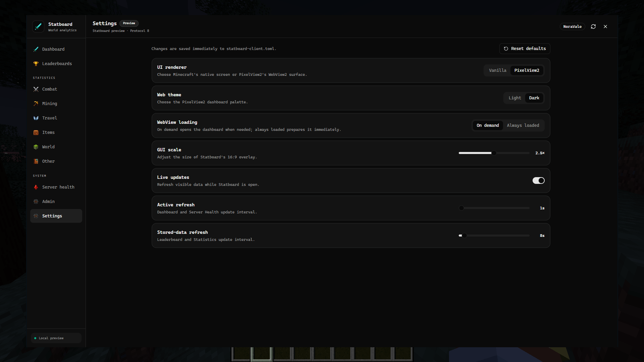Image resolution: width=644 pixels, height=362 pixels.
Task: Click the STATISTICS section label
Action: coord(44,78)
